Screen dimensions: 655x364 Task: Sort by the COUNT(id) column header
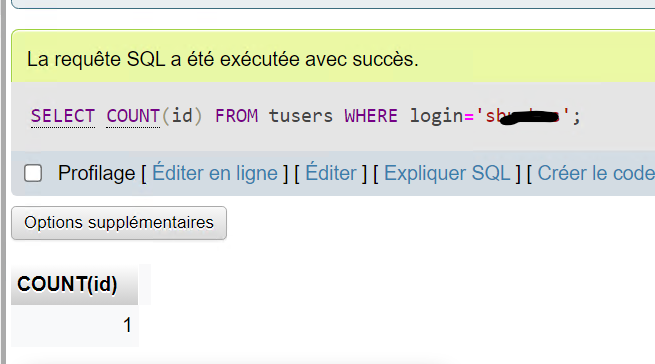pyautogui.click(x=67, y=284)
